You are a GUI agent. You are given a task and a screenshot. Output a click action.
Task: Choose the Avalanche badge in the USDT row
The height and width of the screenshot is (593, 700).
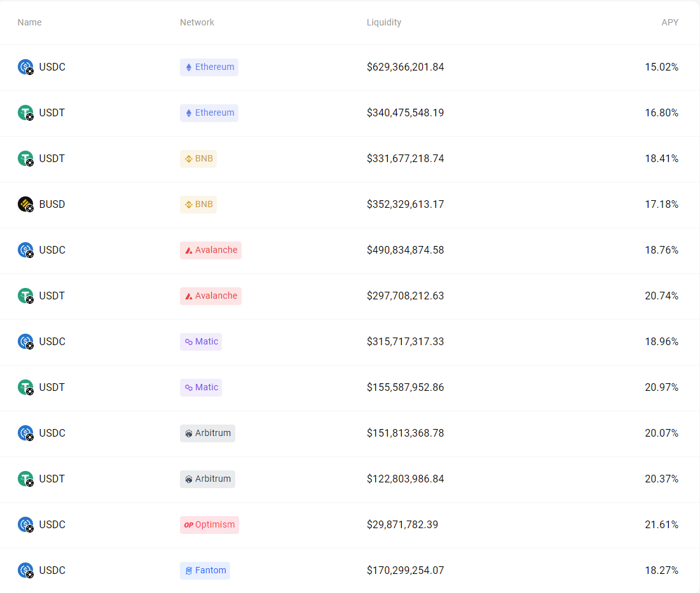210,296
